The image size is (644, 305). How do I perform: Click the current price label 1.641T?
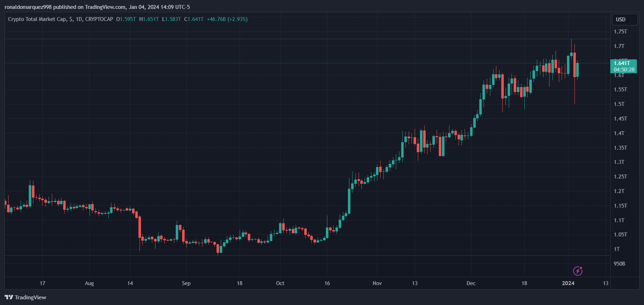[622, 63]
